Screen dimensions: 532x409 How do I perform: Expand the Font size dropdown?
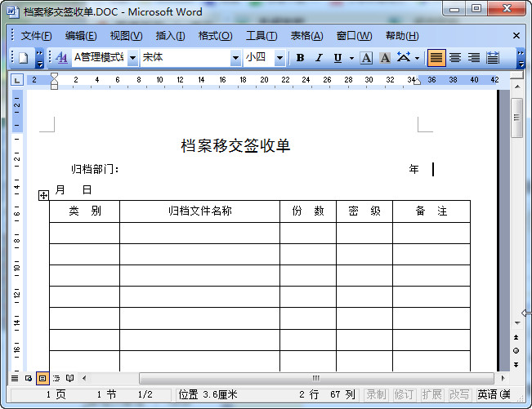(x=279, y=58)
